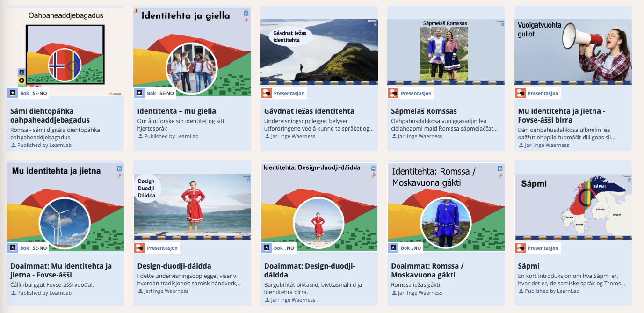Click warning triangle icon on Identitehta ja giella thumbnail
This screenshot has height=313, width=644.
click(x=136, y=10)
